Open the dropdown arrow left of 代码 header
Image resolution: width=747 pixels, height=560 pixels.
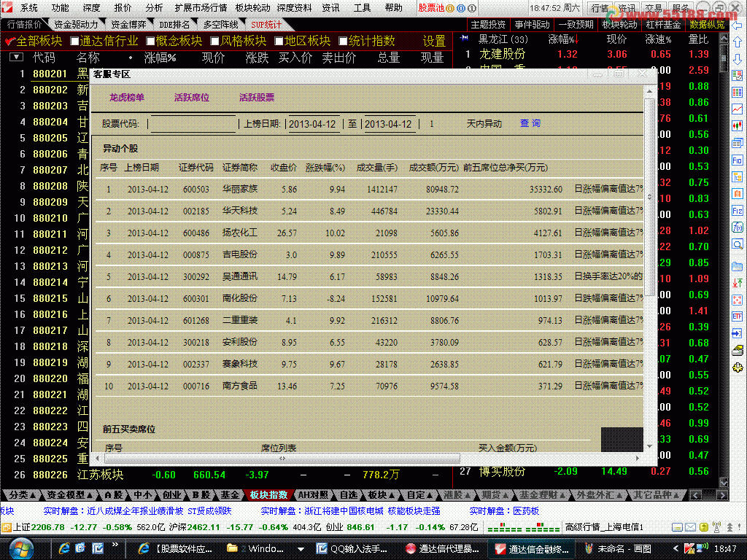click(x=16, y=57)
